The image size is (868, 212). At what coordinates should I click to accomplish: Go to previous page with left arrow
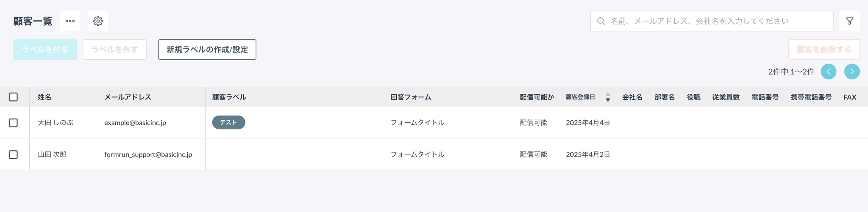pos(828,72)
